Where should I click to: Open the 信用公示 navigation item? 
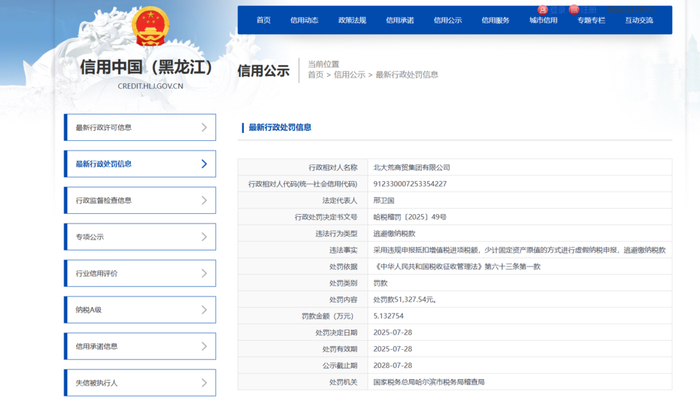[x=448, y=20]
